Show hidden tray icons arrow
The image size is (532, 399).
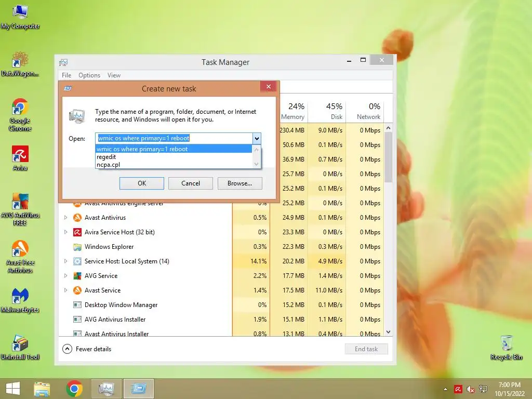pos(445,389)
